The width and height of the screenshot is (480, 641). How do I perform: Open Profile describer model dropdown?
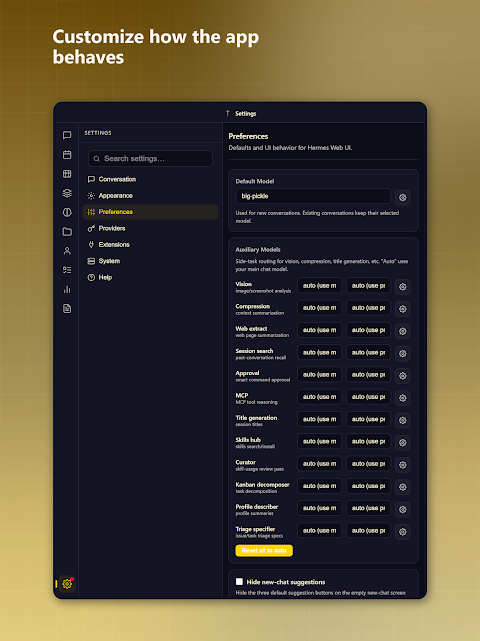point(319,508)
